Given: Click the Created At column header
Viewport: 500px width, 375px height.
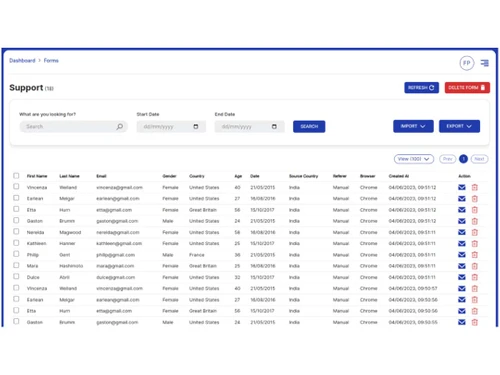Looking at the screenshot, I should pos(399,176).
